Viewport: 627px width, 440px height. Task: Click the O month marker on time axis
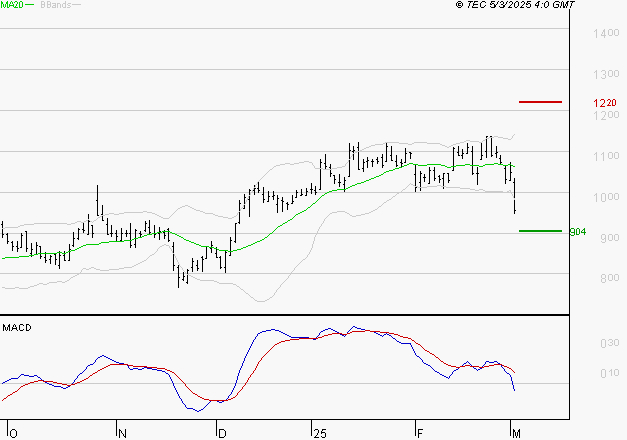click(13, 434)
